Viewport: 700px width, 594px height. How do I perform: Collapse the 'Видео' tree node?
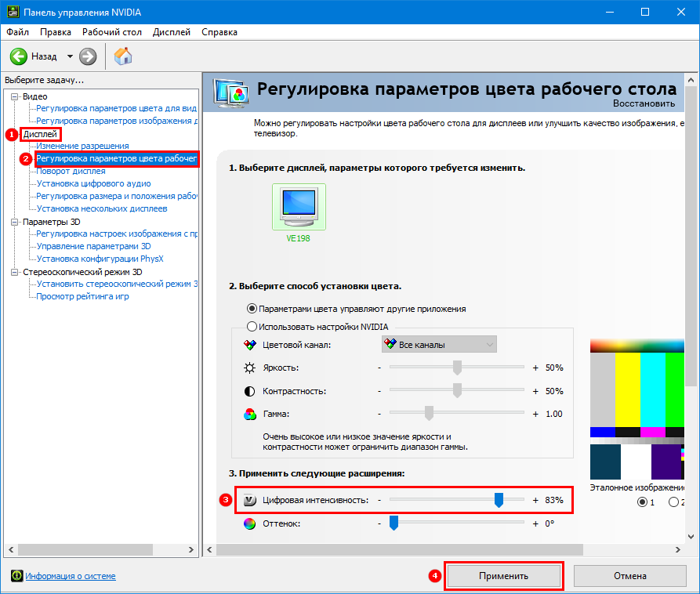(15, 96)
